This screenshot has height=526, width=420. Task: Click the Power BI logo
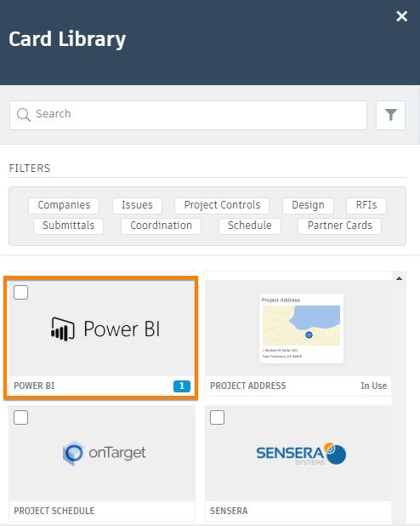[105, 329]
